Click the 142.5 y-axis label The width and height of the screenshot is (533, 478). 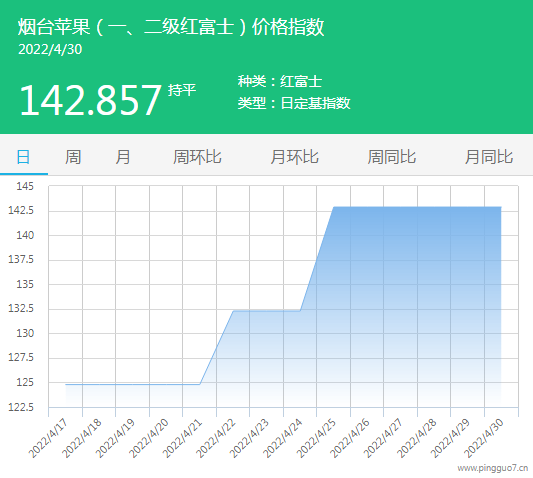(x=21, y=210)
